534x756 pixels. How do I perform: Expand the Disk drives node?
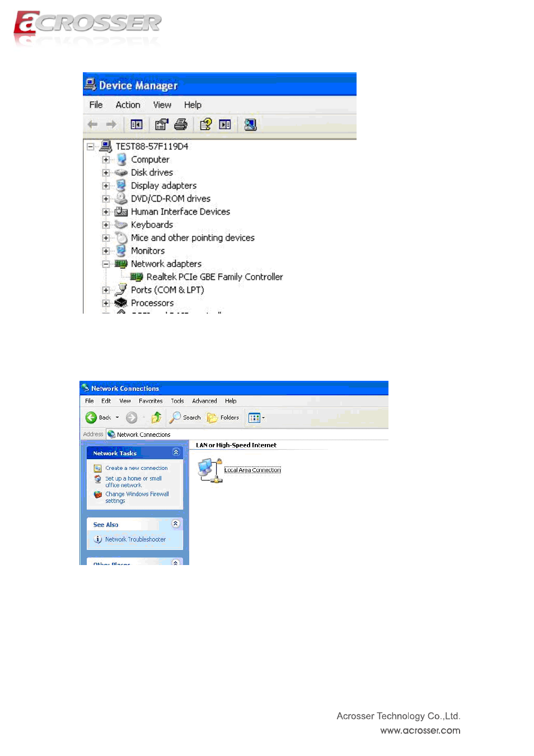[x=106, y=172]
